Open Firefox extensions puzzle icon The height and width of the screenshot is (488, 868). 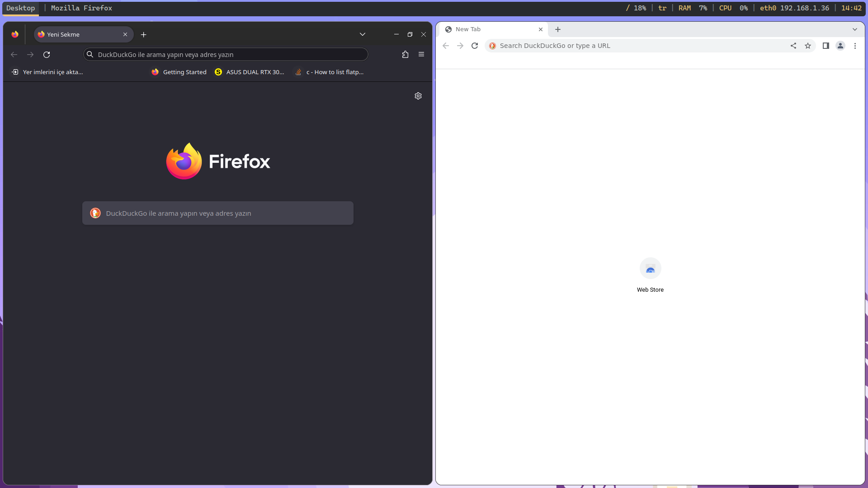(405, 55)
